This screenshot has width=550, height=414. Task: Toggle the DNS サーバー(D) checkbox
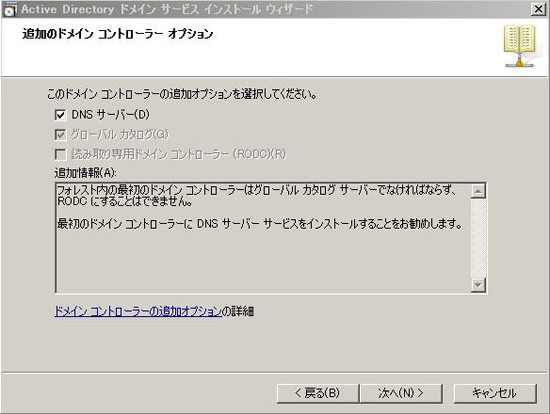[60, 115]
